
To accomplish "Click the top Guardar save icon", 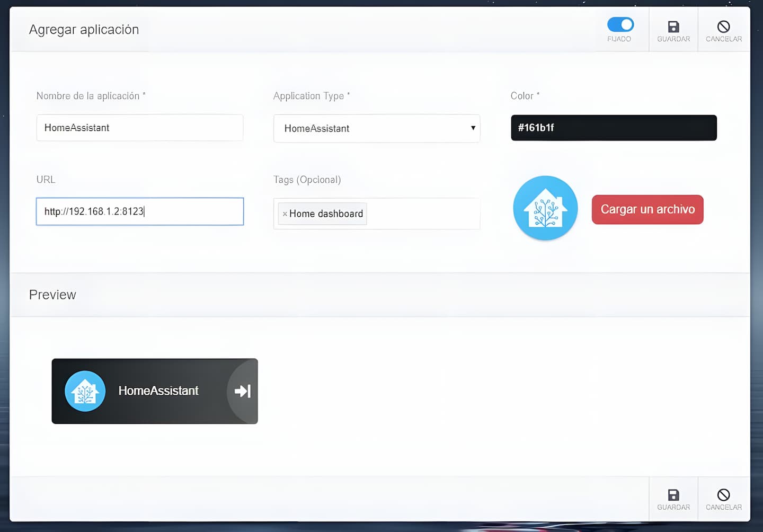I will [673, 27].
